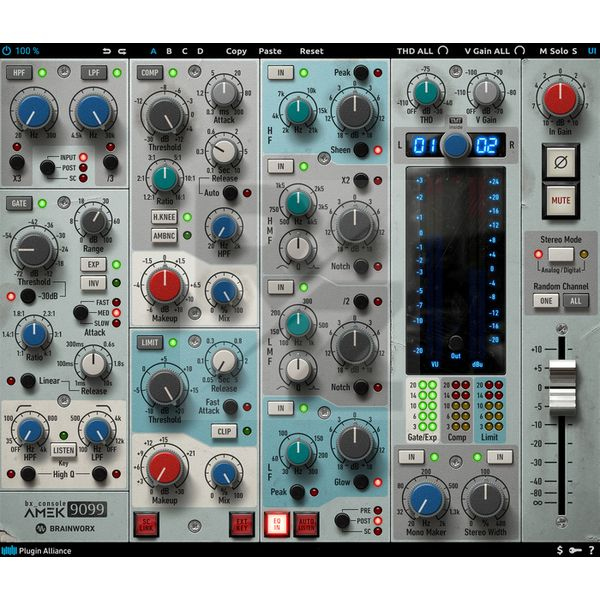Toggle the GATE section button
The image size is (600, 600).
pyautogui.click(x=19, y=204)
